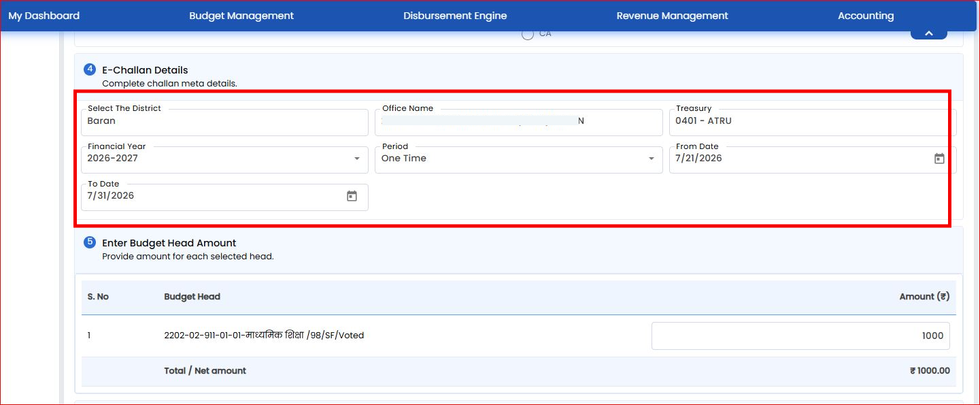Screen dimensions: 980x405
Task: Click the Amount (₹) column header
Action: click(924, 297)
